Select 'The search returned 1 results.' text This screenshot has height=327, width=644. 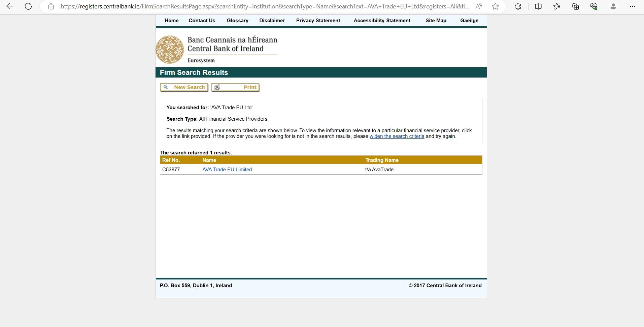pos(196,153)
